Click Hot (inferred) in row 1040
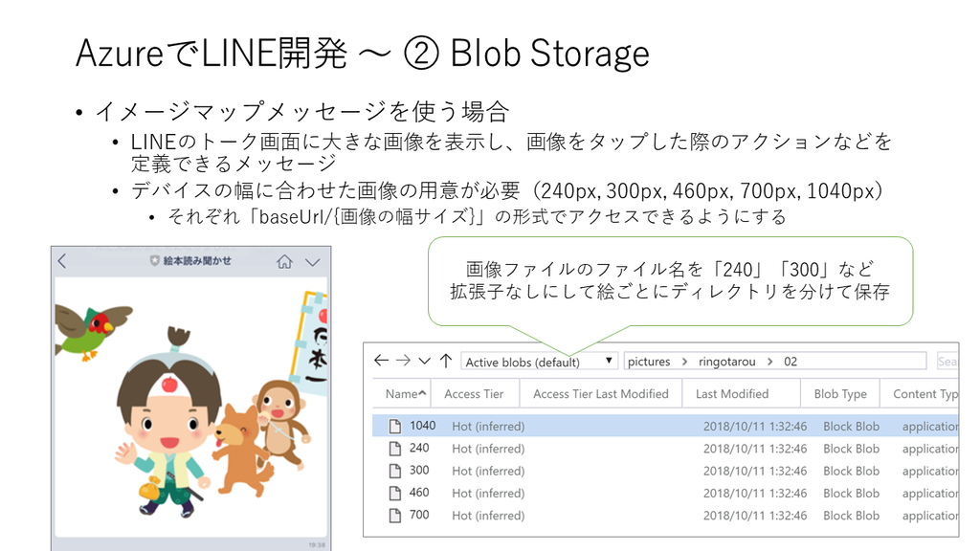980x551 pixels. [488, 427]
